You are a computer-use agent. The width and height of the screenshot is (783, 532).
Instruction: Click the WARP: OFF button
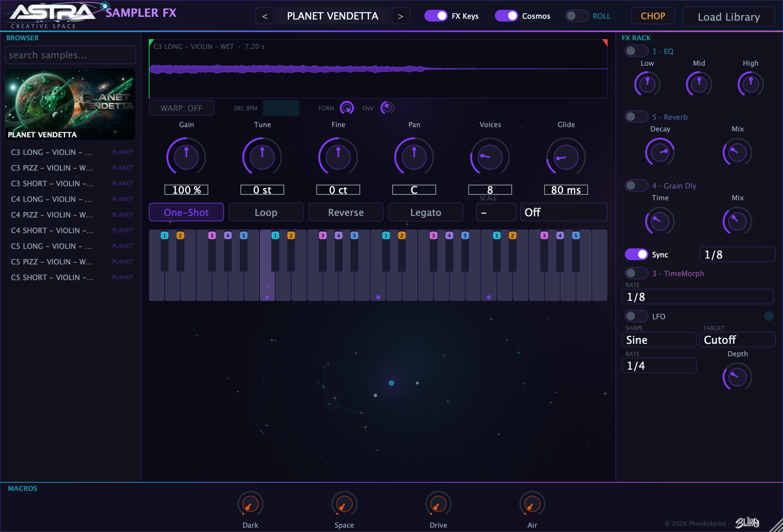point(182,108)
